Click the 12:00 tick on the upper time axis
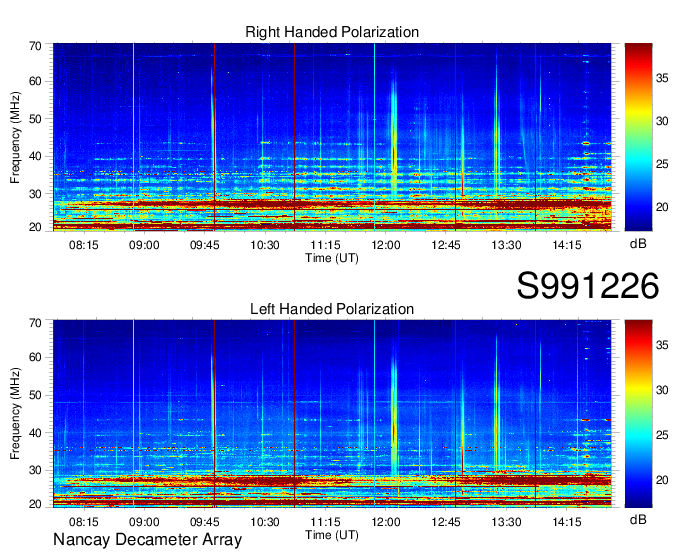 point(386,245)
